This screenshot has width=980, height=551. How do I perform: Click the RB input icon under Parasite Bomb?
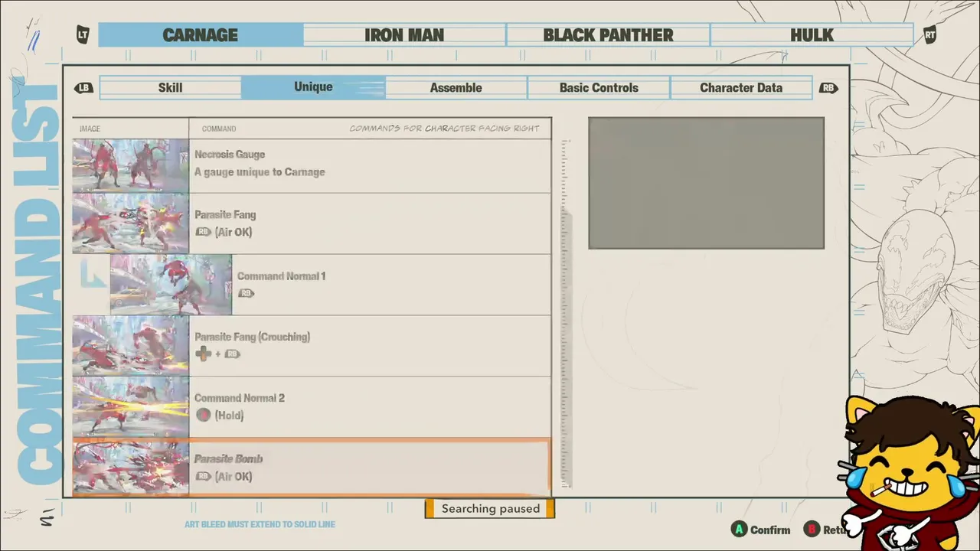(203, 476)
